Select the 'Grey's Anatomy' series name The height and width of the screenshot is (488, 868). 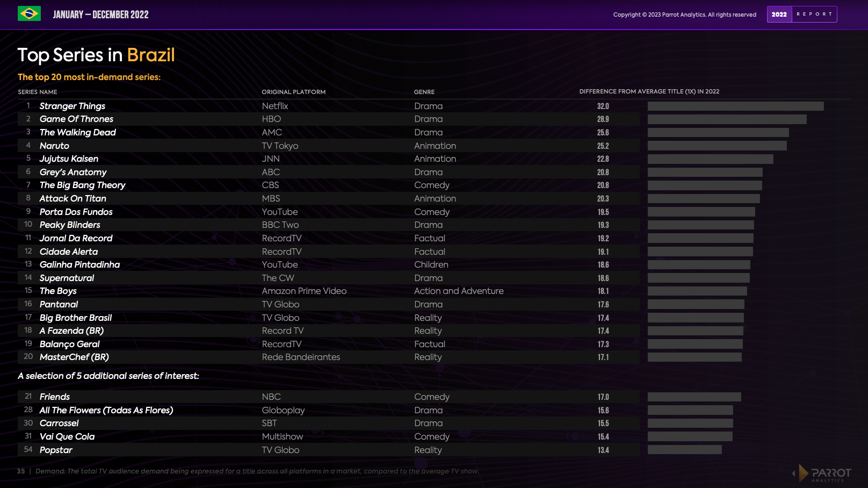(73, 172)
